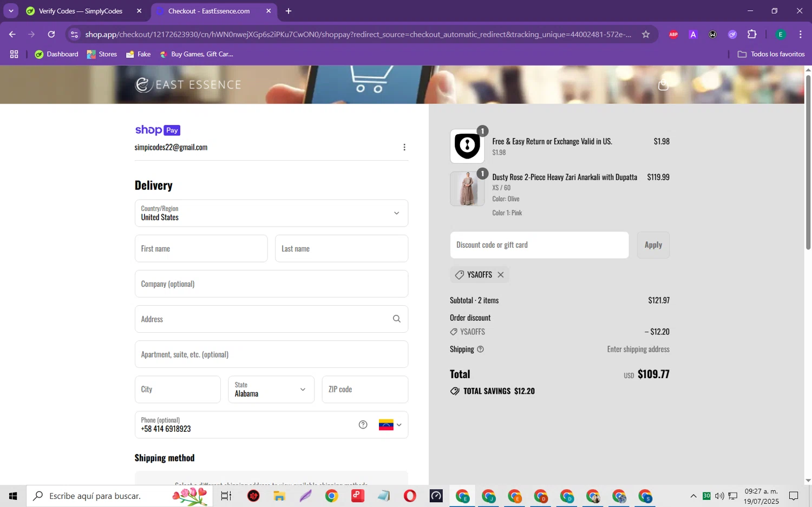
Task: Open Shop Pay account options menu
Action: [x=404, y=147]
